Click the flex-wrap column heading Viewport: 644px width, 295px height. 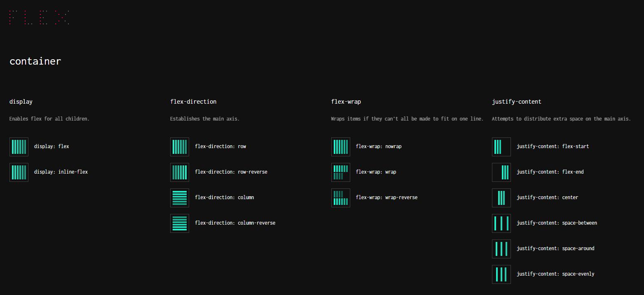[x=346, y=101]
